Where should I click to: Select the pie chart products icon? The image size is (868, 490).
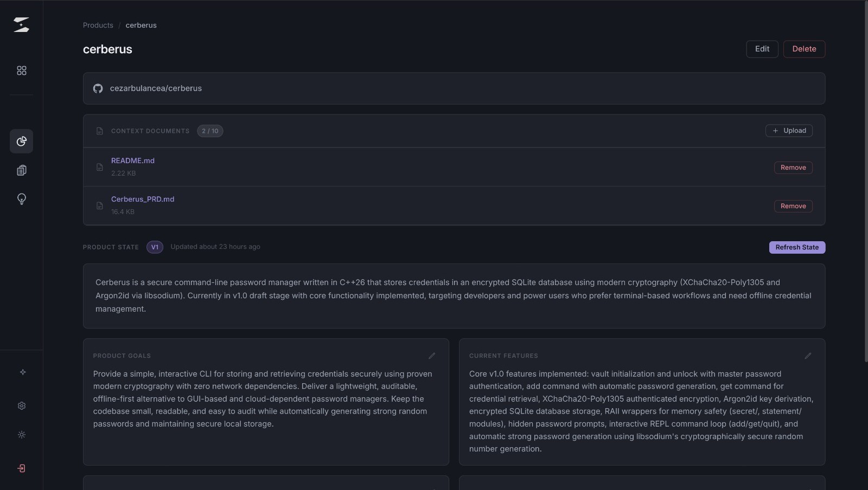coord(22,141)
